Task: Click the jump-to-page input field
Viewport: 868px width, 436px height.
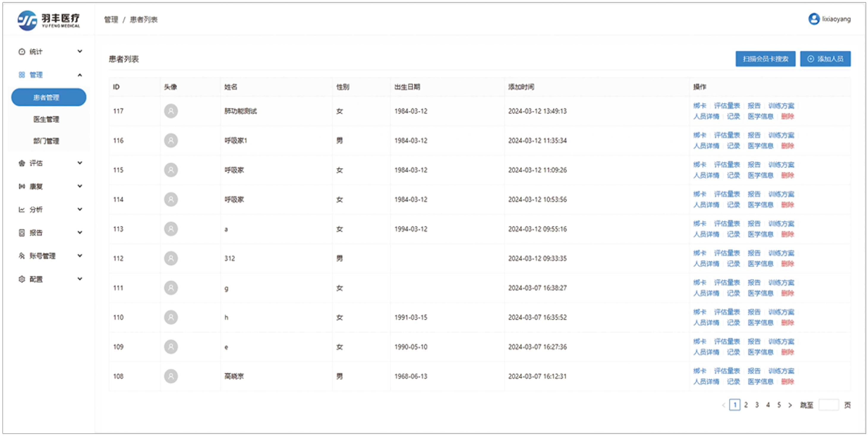Action: click(x=828, y=405)
